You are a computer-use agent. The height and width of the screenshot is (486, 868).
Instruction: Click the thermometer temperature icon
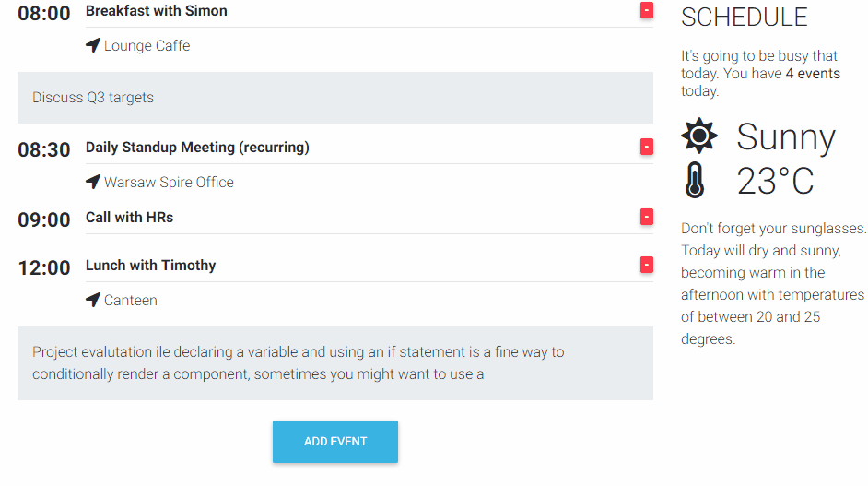coord(695,180)
